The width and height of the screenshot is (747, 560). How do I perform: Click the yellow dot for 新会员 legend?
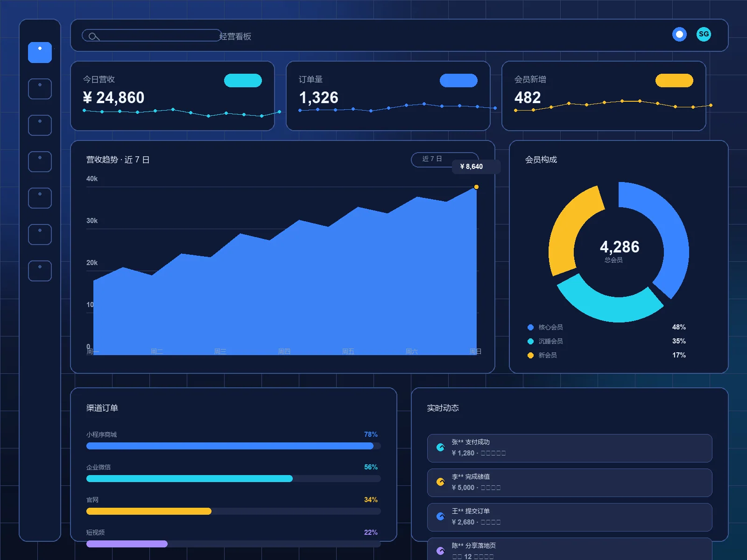pos(530,355)
